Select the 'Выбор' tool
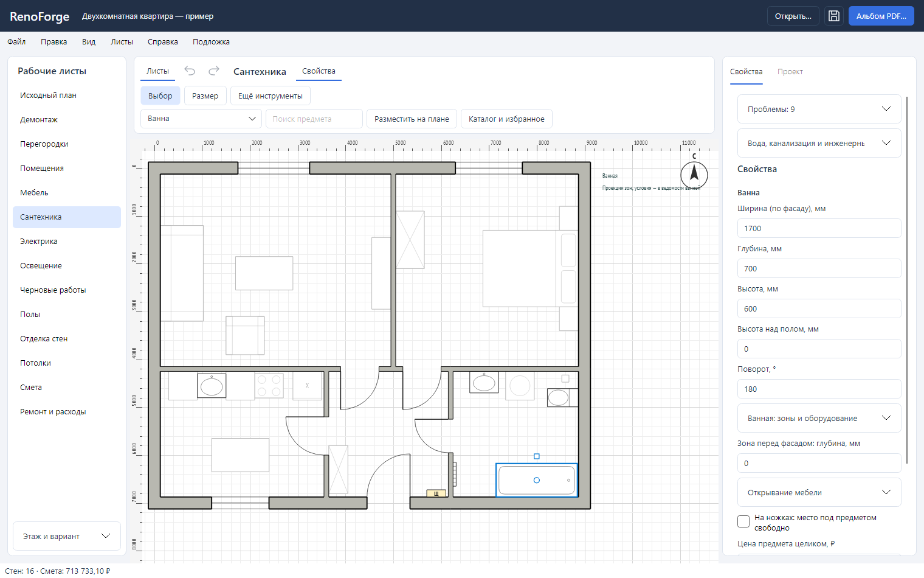Image resolution: width=924 pixels, height=578 pixels. (x=160, y=96)
